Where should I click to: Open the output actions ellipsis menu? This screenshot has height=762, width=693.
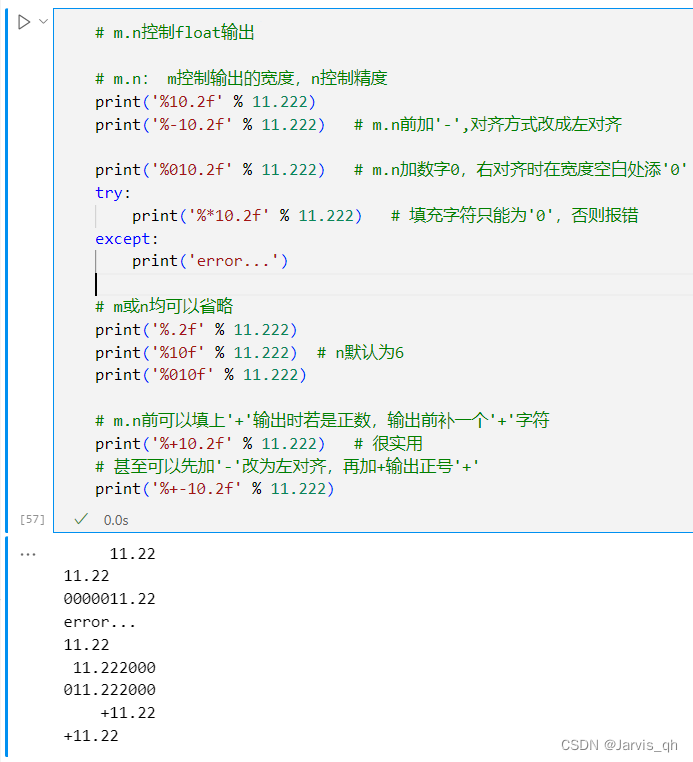pos(28,554)
